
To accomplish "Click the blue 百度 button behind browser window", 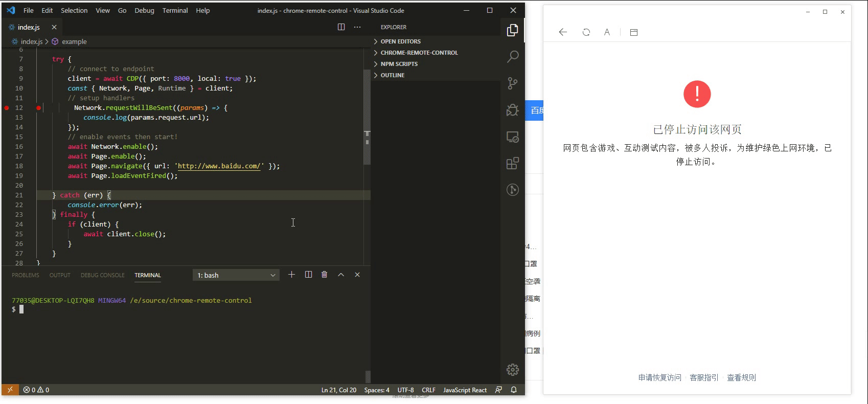I will tap(535, 110).
